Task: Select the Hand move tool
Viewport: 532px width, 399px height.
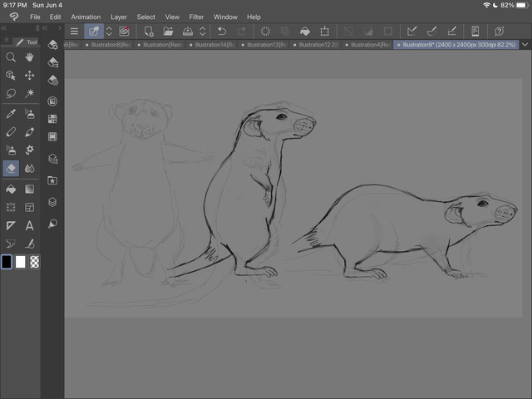Action: [30, 57]
